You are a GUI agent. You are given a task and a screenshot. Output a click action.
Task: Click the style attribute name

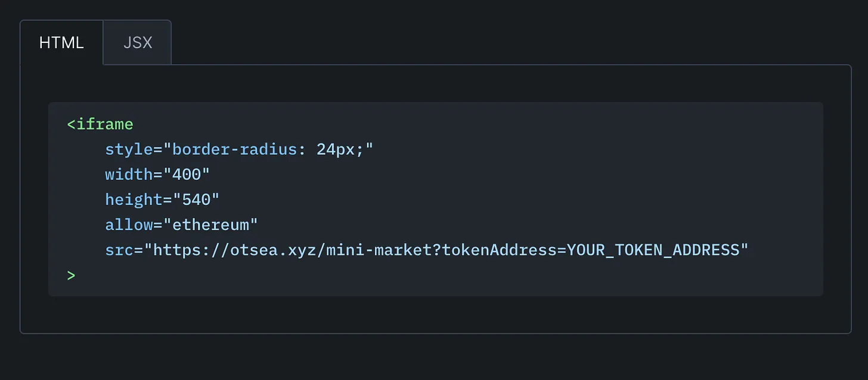[x=129, y=149]
